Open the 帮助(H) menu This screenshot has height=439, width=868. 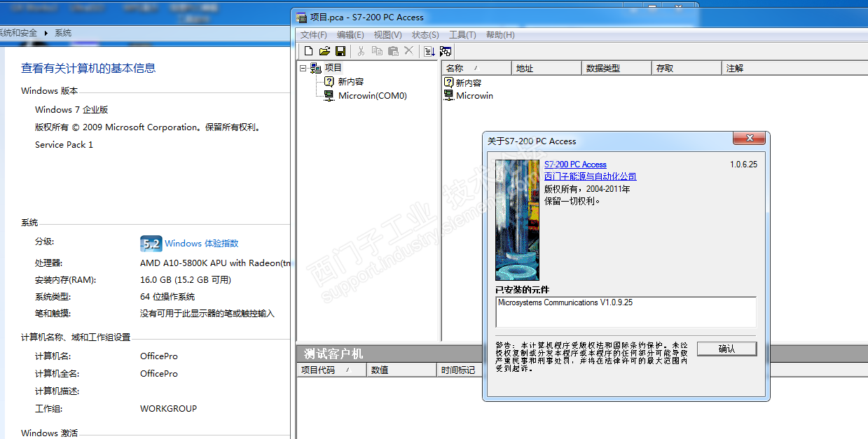click(500, 35)
